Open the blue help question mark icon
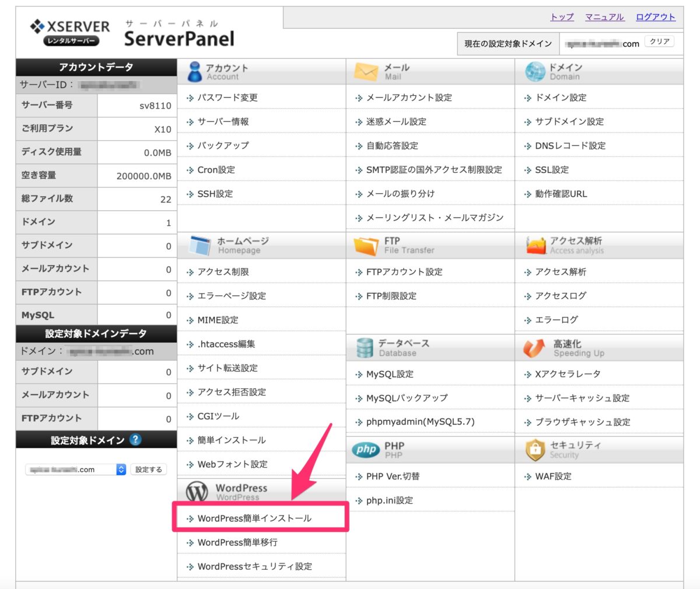 pos(135,440)
